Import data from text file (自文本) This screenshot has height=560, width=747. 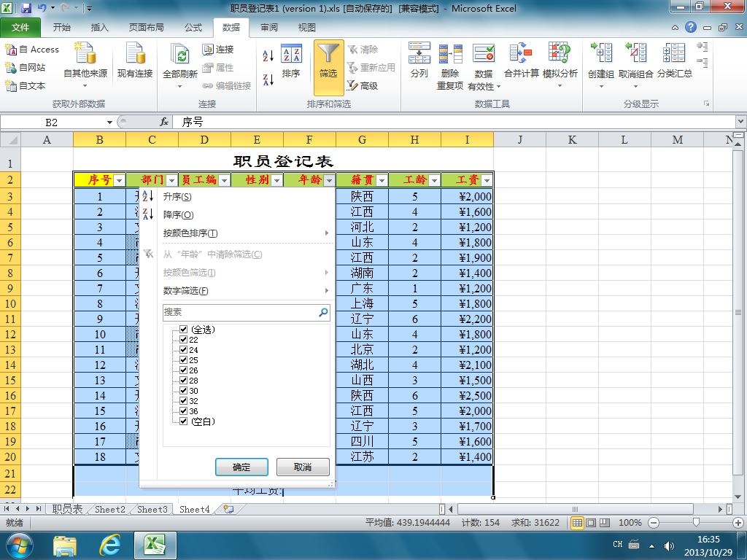(x=26, y=86)
